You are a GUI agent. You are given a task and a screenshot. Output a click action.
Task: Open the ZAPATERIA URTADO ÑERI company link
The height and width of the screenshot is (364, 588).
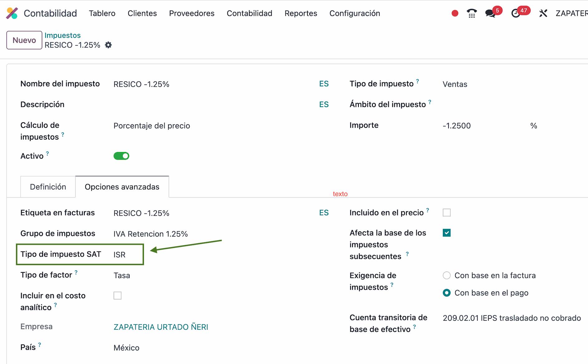[x=161, y=327]
